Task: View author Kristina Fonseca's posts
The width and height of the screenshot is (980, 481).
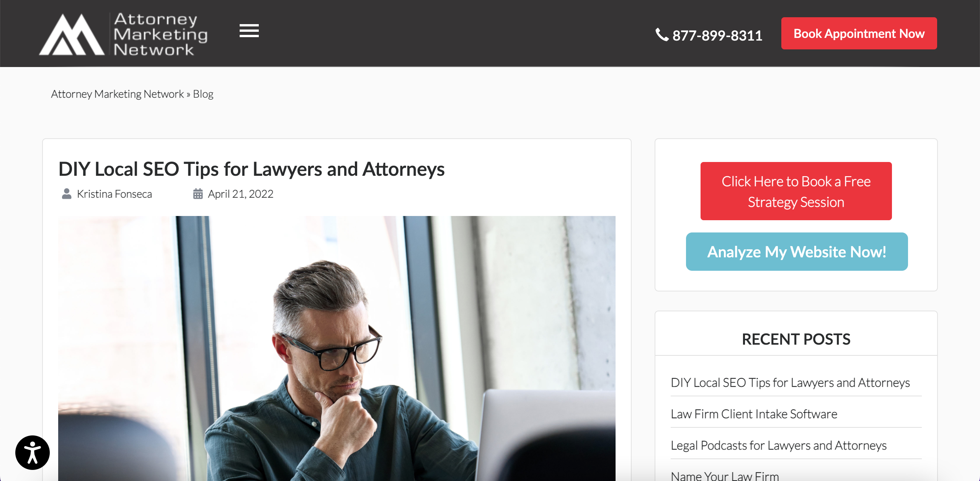Action: pyautogui.click(x=114, y=194)
